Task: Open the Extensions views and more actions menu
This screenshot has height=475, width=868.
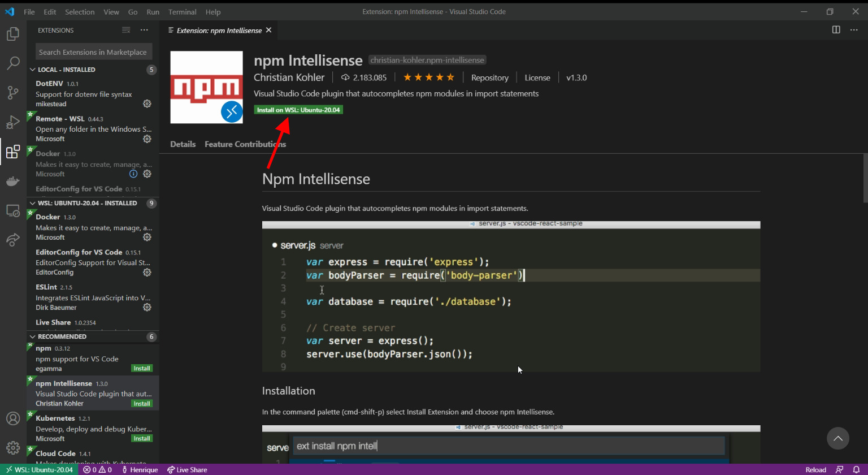Action: (x=144, y=30)
